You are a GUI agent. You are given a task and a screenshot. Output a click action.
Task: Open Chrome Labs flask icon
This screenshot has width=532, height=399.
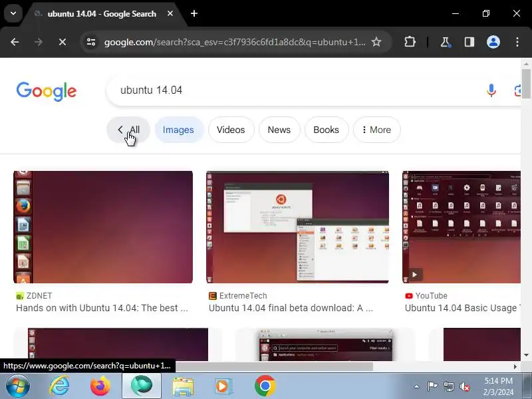(445, 42)
